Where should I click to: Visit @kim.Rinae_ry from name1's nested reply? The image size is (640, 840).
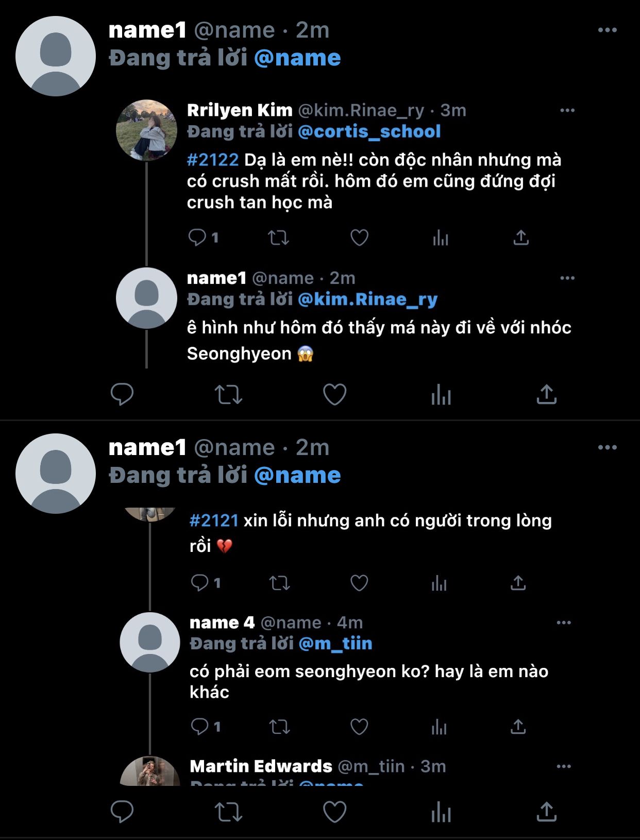click(x=367, y=299)
